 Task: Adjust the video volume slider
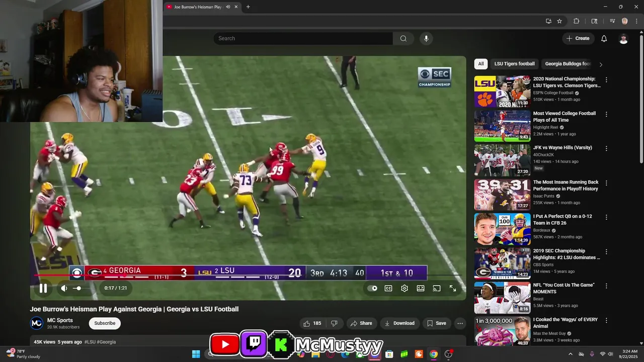[x=82, y=288]
